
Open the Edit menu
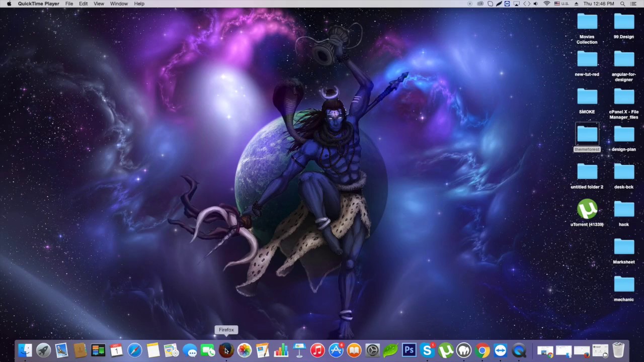(x=83, y=4)
